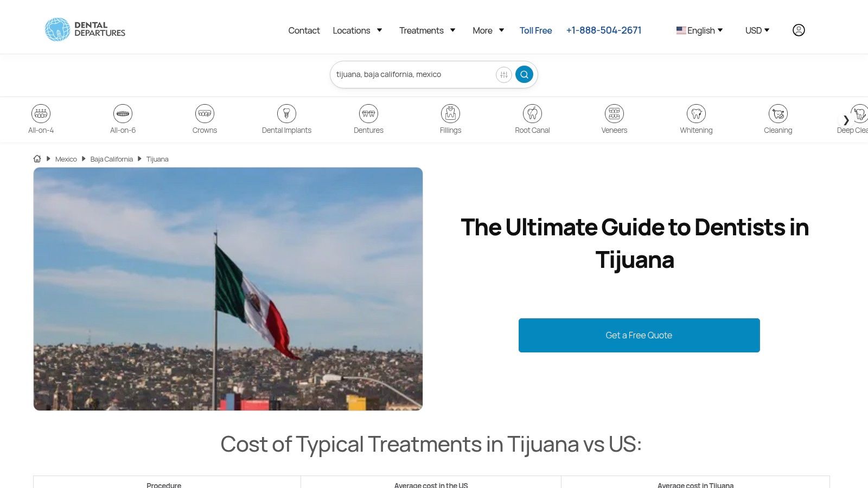Click the blue search magnifier button
Image resolution: width=868 pixels, height=488 pixels.
tap(524, 75)
